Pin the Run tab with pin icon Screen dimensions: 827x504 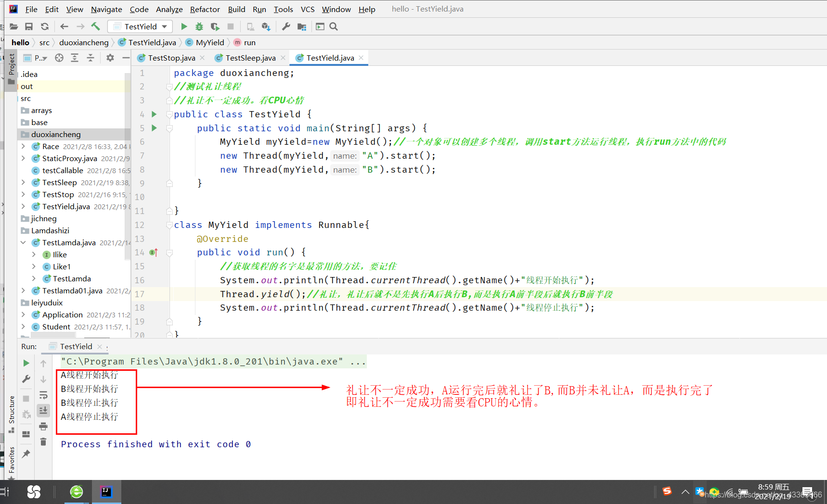point(26,454)
